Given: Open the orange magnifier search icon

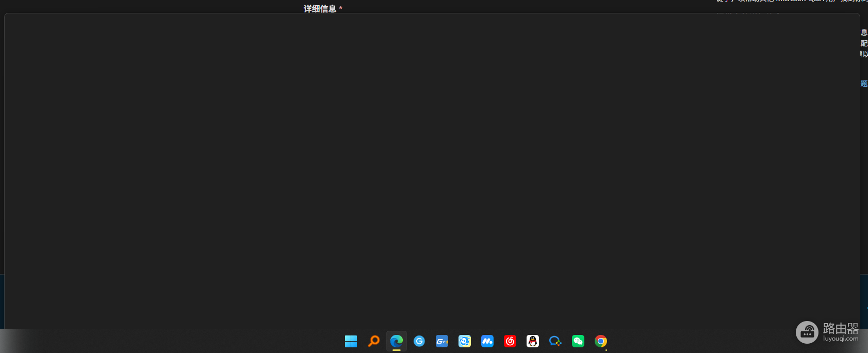Looking at the screenshot, I should point(373,341).
